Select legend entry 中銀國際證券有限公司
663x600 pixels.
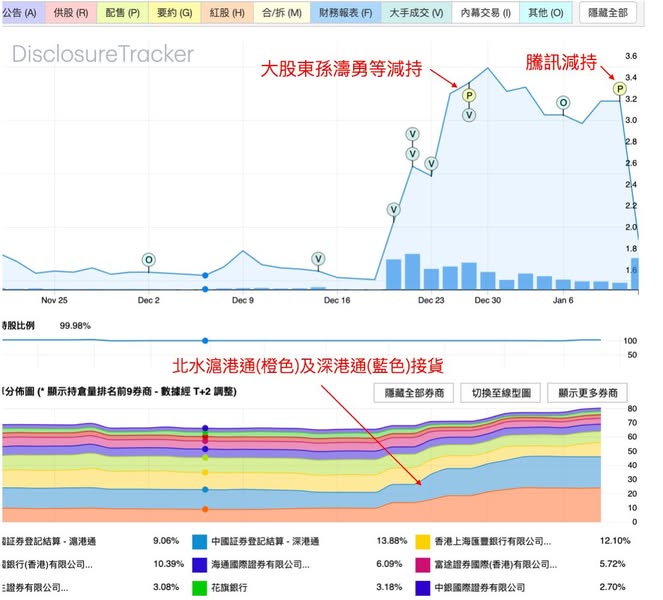(x=479, y=587)
